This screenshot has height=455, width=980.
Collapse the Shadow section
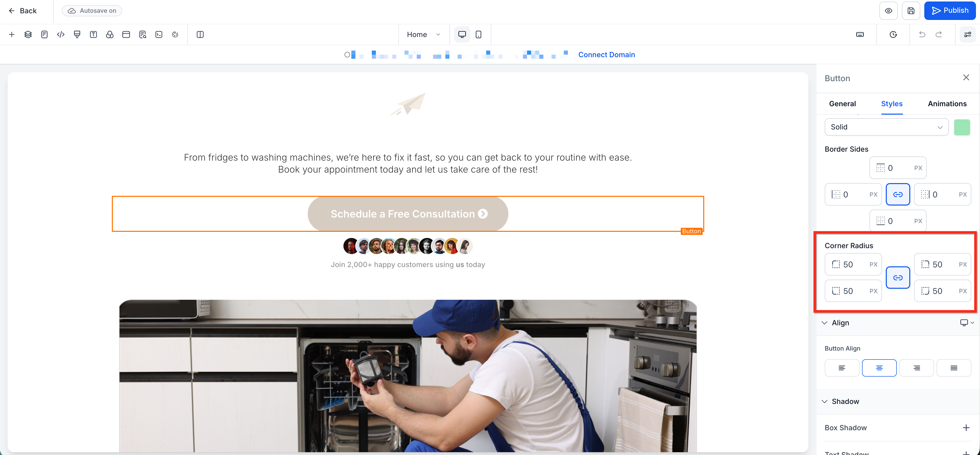click(824, 402)
